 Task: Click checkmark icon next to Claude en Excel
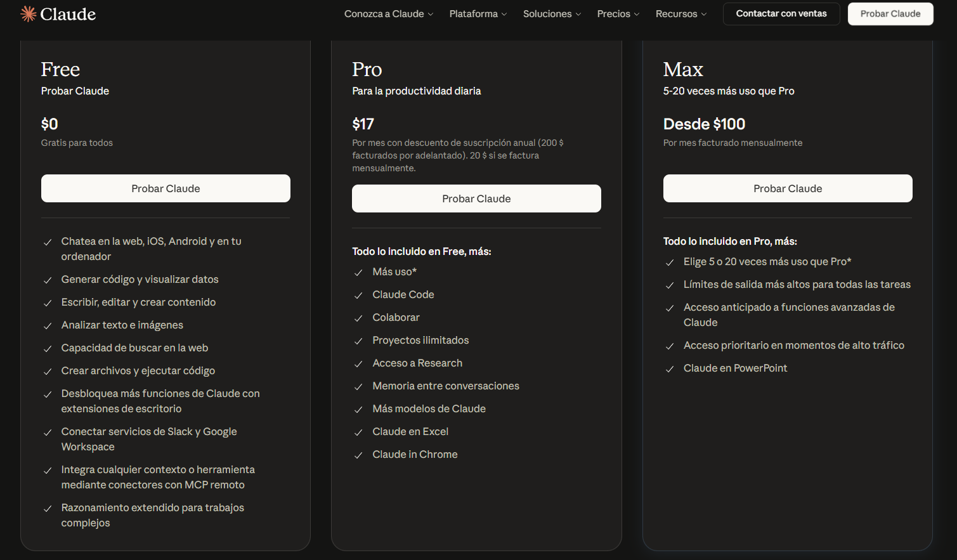[358, 433]
